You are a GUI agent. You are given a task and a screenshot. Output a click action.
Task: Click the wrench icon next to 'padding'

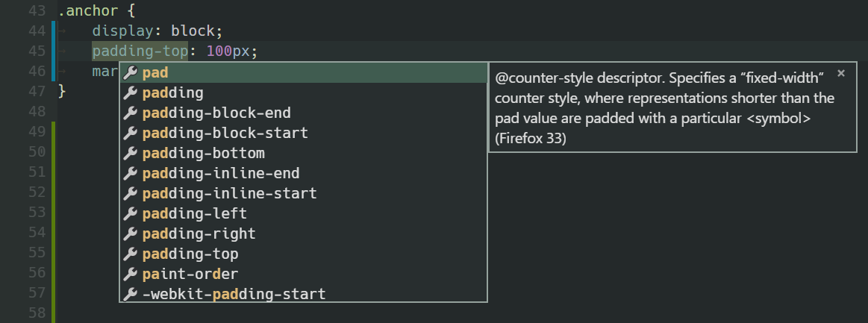(x=131, y=93)
